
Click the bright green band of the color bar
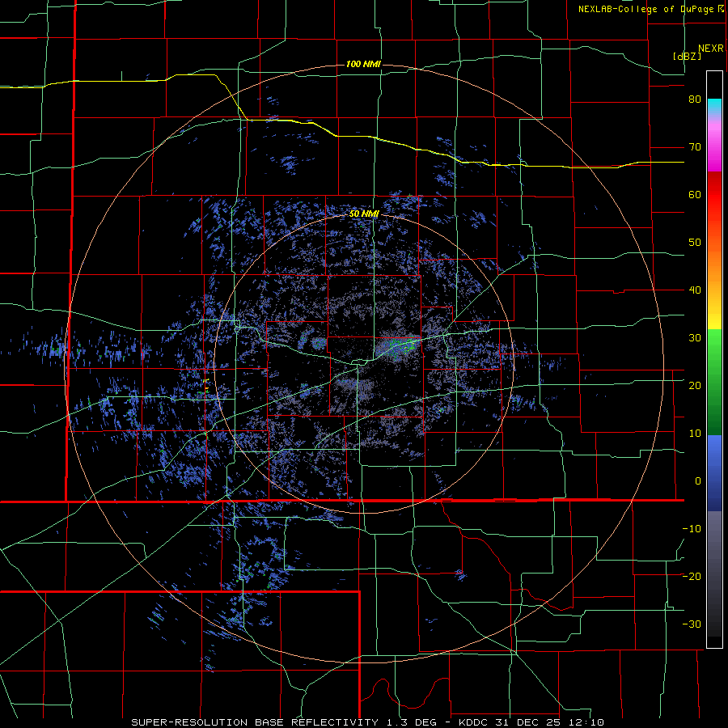click(x=714, y=346)
